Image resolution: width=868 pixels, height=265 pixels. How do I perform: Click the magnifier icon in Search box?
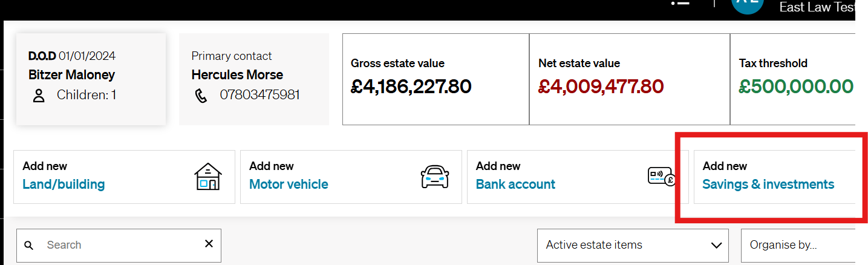(28, 245)
